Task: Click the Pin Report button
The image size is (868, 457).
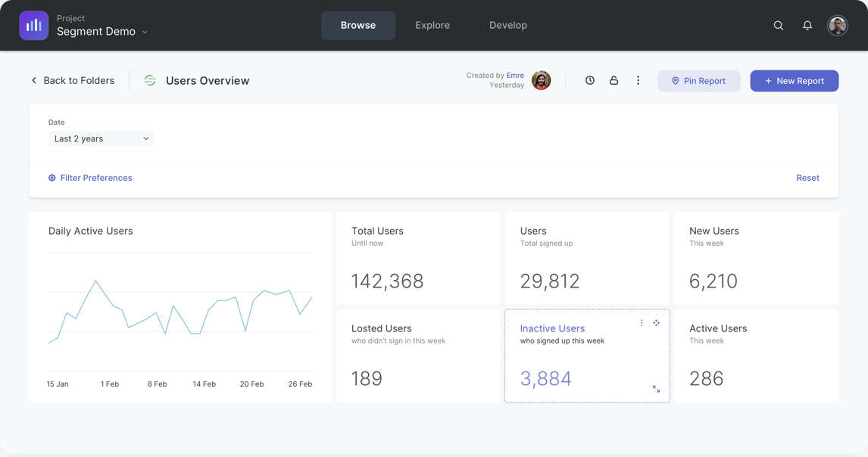Action: [x=698, y=81]
